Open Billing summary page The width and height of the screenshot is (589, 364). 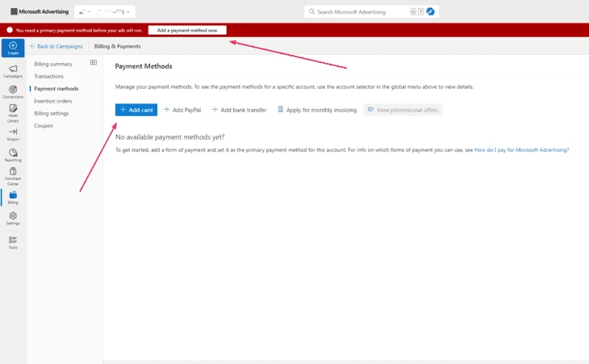pos(53,64)
